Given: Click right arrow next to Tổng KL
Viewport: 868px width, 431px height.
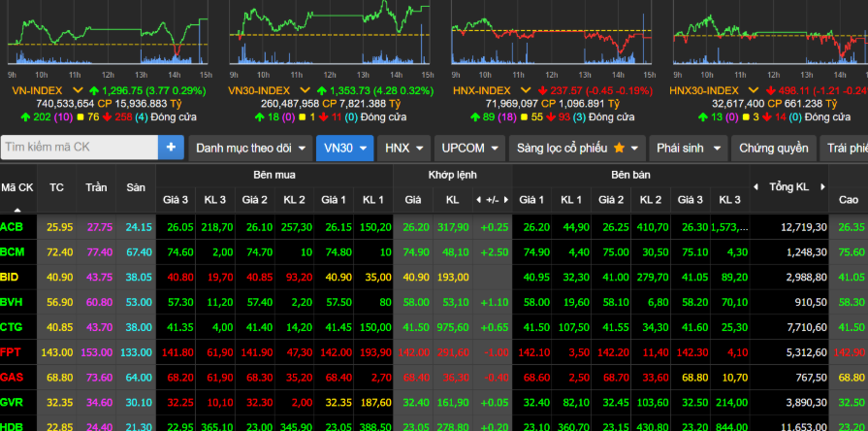Looking at the screenshot, I should (820, 186).
